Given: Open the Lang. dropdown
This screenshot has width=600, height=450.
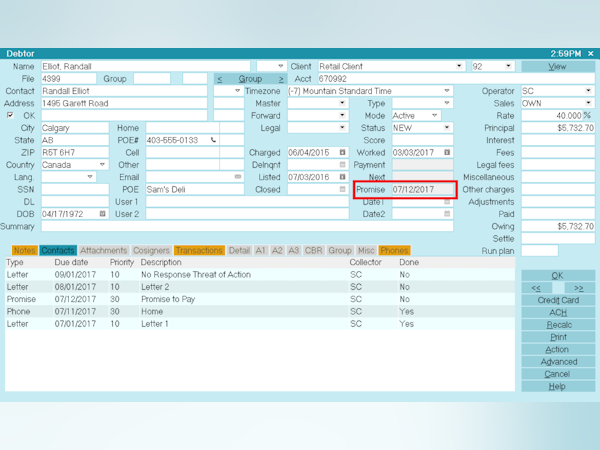Looking at the screenshot, I should point(90,177).
